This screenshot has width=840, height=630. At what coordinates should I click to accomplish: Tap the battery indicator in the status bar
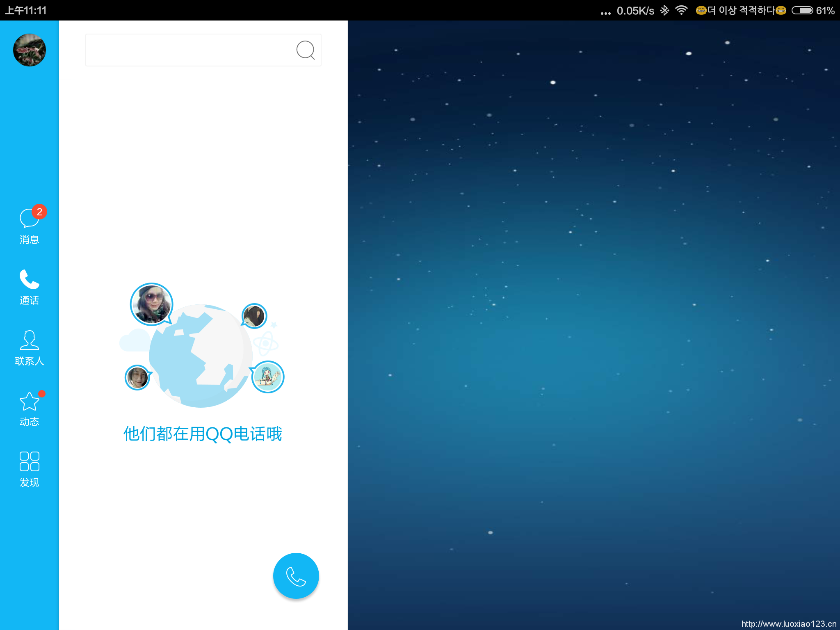[802, 10]
